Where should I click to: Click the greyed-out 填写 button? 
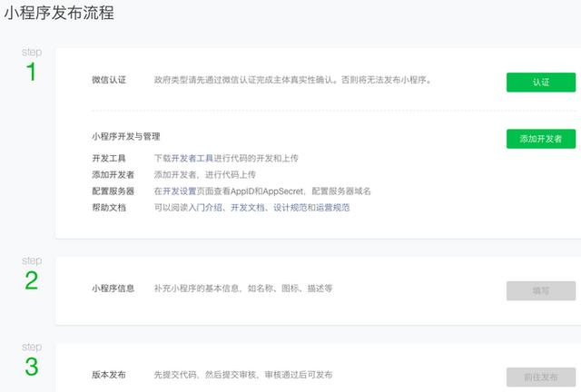click(x=540, y=290)
